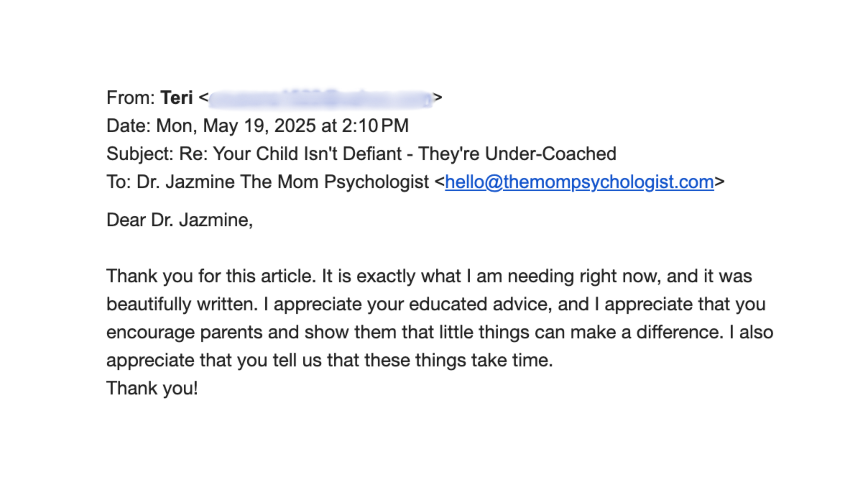Viewport: 868px width, 488px height.
Task: Click the Subject: label
Action: click(140, 154)
